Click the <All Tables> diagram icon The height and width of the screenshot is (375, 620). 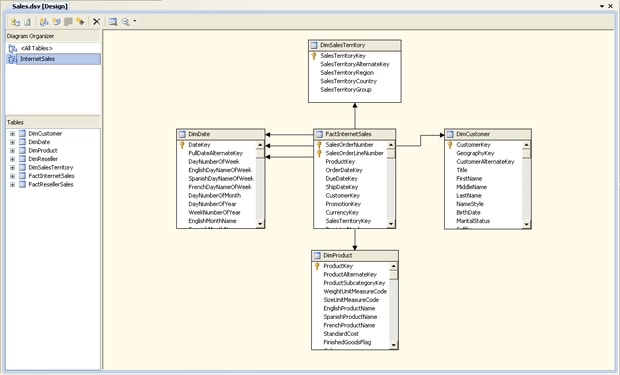pyautogui.click(x=12, y=48)
